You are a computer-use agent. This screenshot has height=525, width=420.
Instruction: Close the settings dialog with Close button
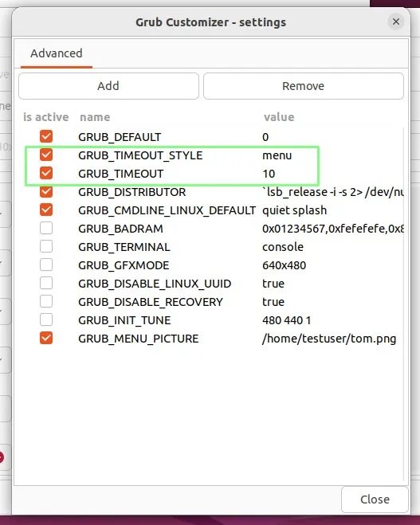pyautogui.click(x=375, y=500)
